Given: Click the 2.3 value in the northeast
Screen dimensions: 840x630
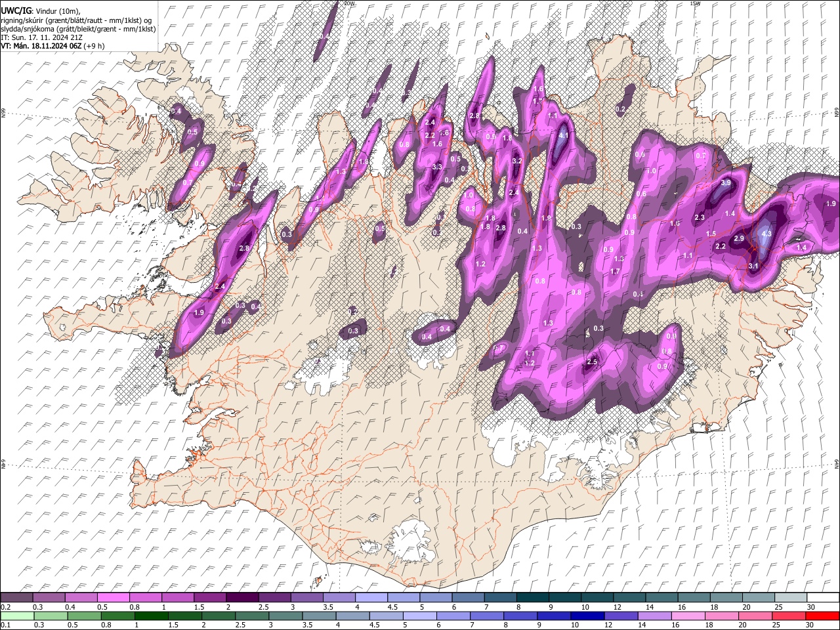Looking at the screenshot, I should pos(700,218).
